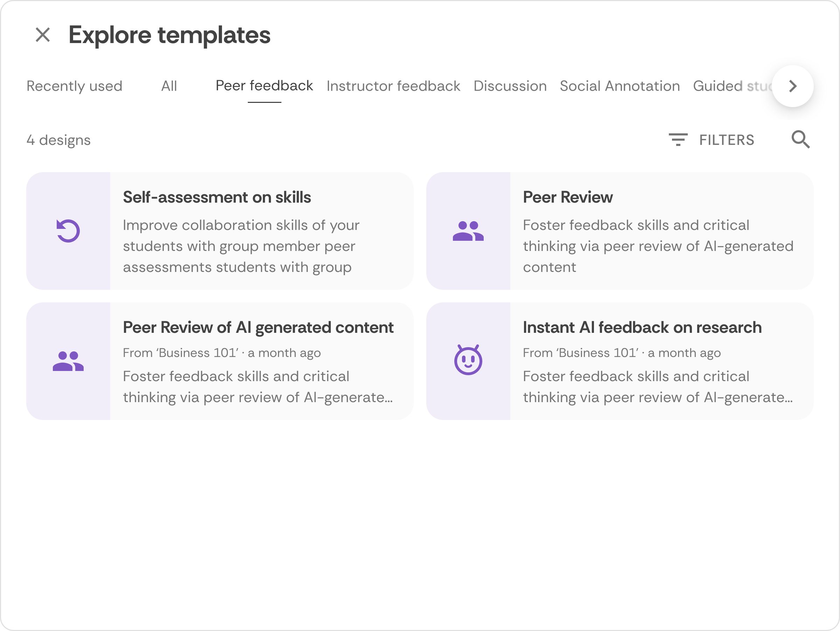840x631 pixels.
Task: Close the Explore templates dialog
Action: pos(43,35)
